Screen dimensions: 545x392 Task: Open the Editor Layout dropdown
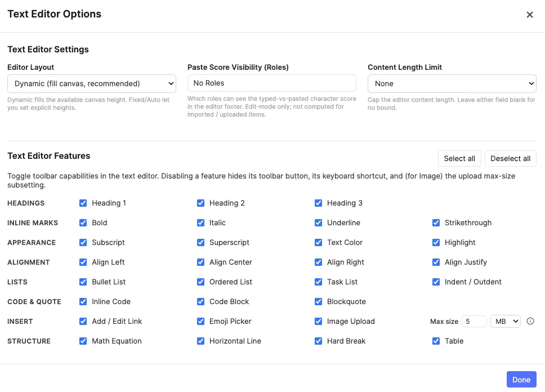click(92, 83)
